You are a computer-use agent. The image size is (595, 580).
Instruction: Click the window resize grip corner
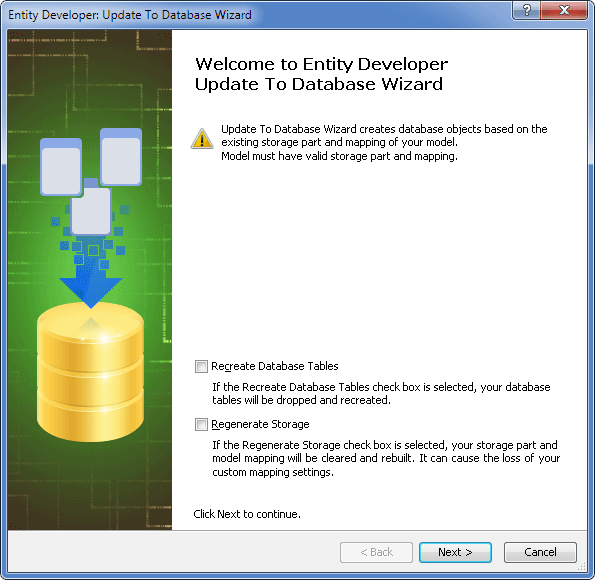[582, 567]
